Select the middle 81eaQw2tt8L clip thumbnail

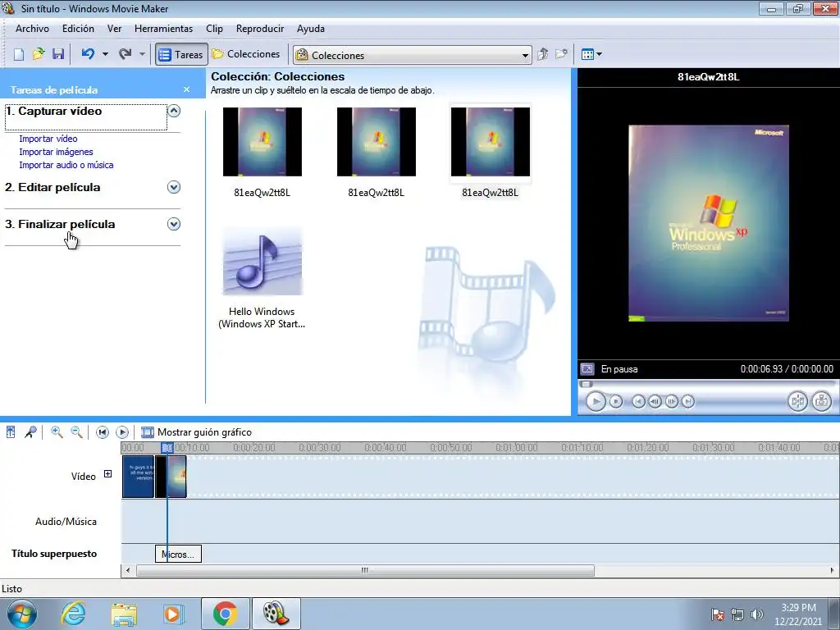tap(376, 142)
